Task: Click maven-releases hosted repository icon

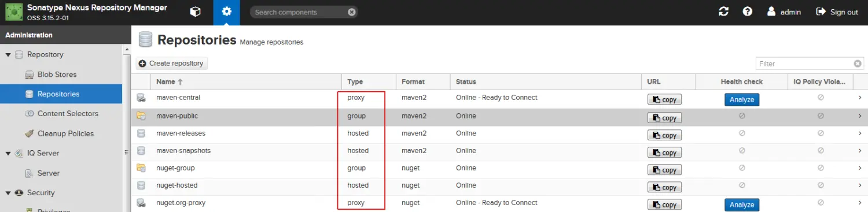Action: pos(141,133)
